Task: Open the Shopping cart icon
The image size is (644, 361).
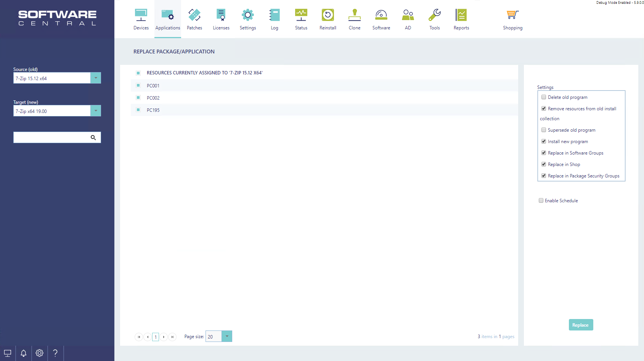Action: pos(512,15)
